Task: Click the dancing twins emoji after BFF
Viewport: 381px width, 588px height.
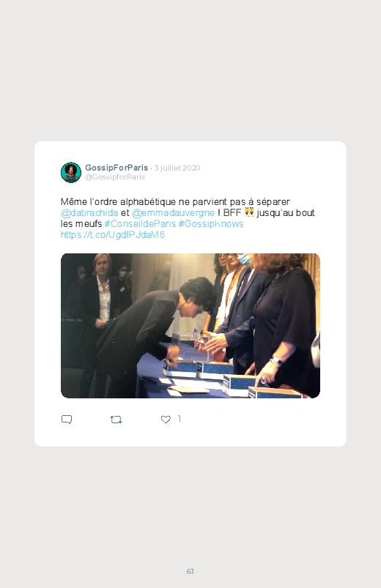Action: tap(249, 212)
